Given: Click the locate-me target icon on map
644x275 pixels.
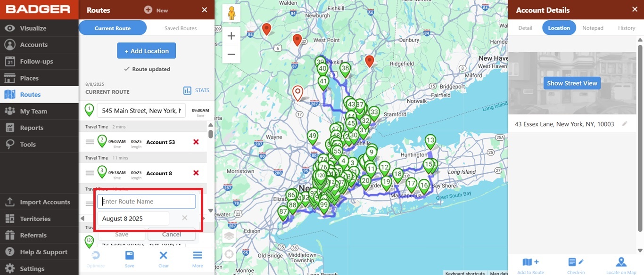Looking at the screenshot, I should point(229,254).
